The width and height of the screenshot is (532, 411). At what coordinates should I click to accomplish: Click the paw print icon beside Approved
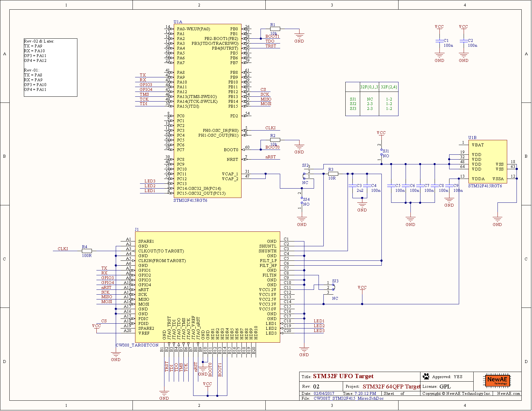pyautogui.click(x=426, y=376)
